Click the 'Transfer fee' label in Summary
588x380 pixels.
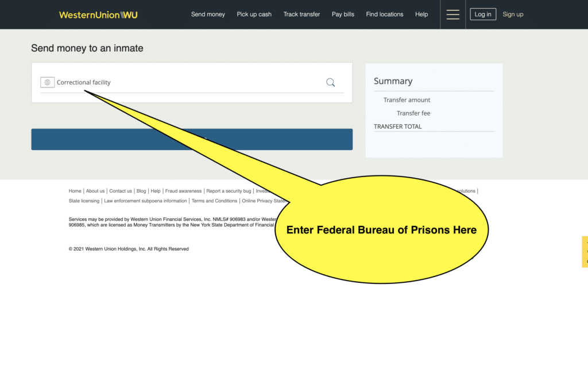pos(413,113)
